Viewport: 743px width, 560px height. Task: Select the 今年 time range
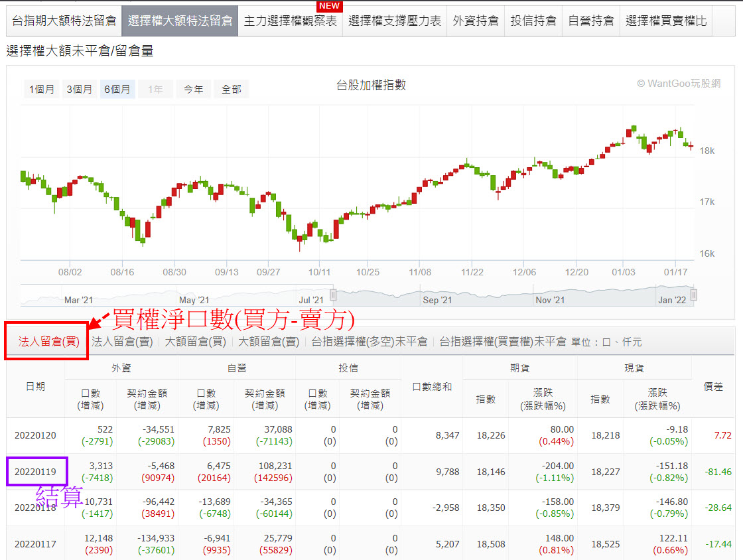[x=193, y=89]
